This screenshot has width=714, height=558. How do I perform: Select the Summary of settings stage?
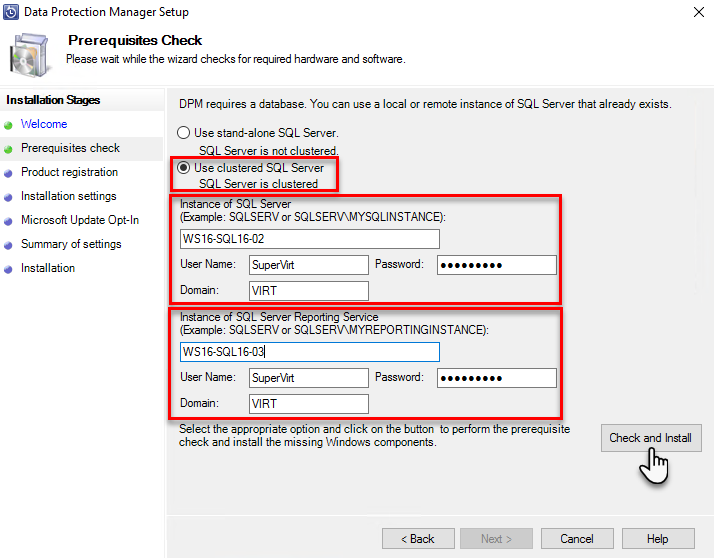71,244
